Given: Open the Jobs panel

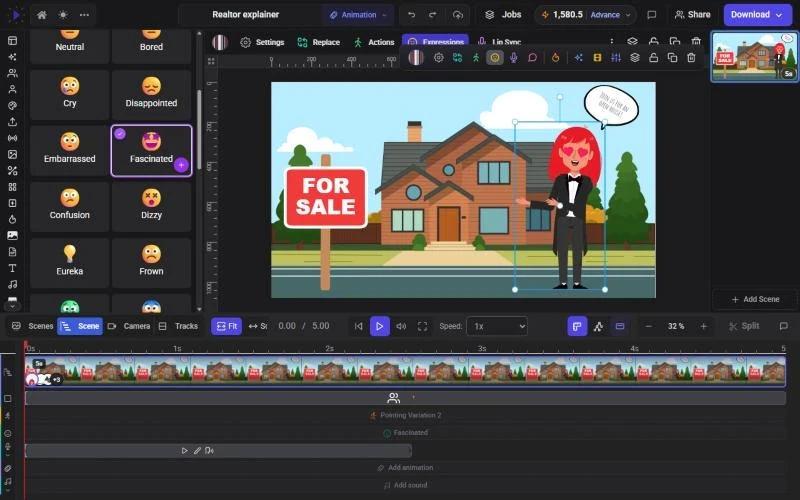Looking at the screenshot, I should click(x=503, y=14).
